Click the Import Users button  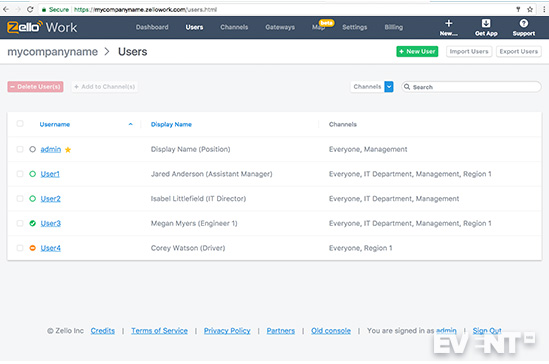[x=469, y=51]
